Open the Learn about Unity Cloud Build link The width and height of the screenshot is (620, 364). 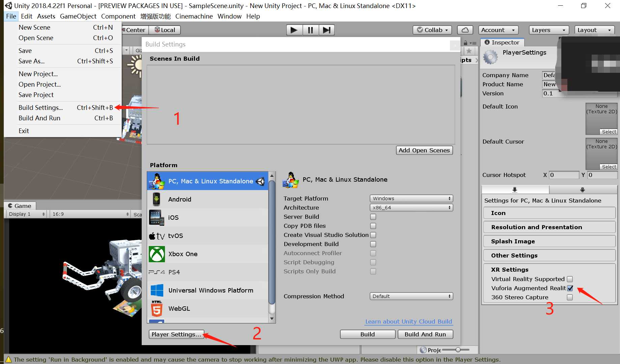pyautogui.click(x=408, y=322)
